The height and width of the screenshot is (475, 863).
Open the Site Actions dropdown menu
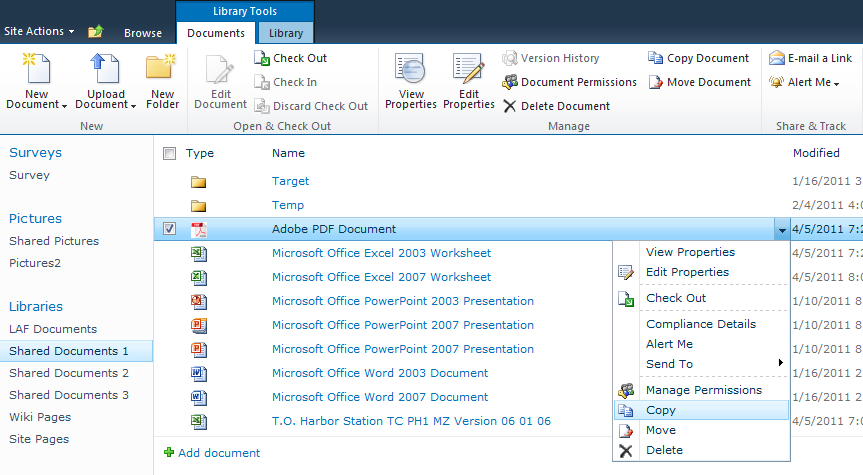39,31
